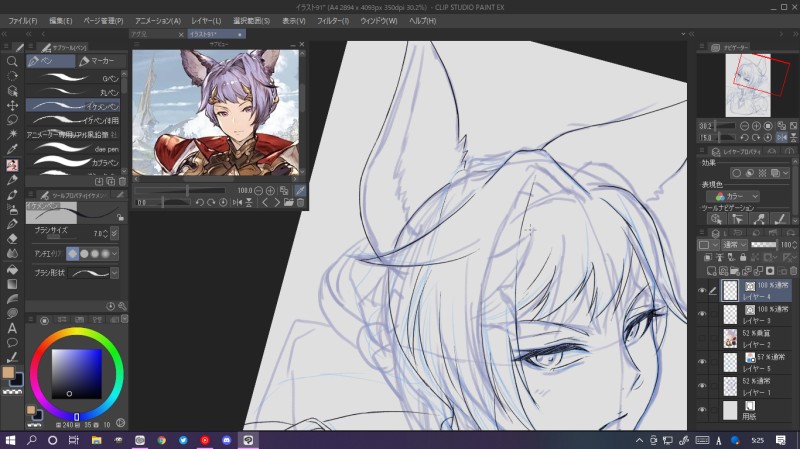Create a layer mask
The image size is (800, 449).
770,270
